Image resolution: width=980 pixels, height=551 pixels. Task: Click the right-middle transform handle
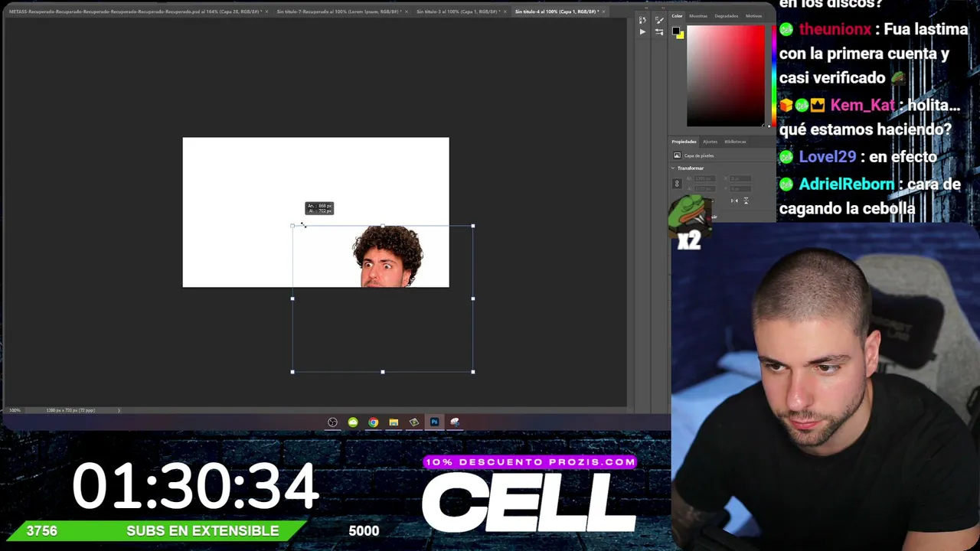tap(473, 298)
